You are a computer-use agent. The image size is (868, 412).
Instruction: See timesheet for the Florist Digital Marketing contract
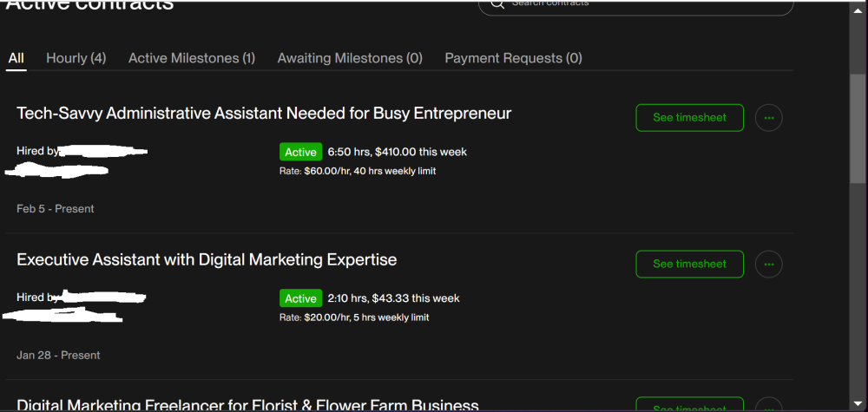[x=689, y=406]
